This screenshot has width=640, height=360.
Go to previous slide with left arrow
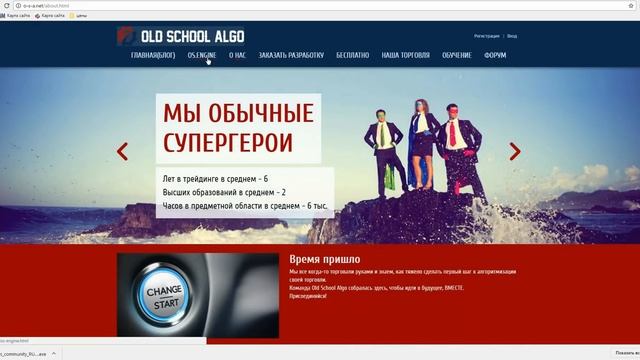click(x=122, y=151)
